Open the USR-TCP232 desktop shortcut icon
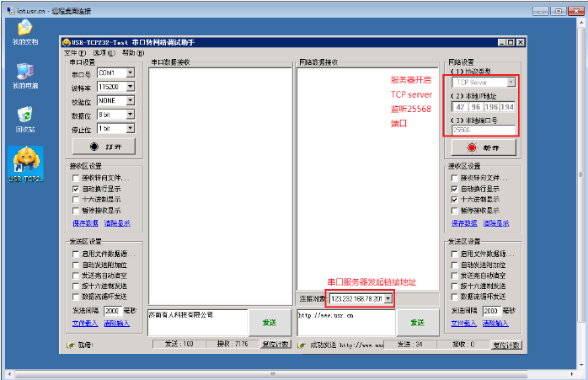The height and width of the screenshot is (380, 588). 25,160
